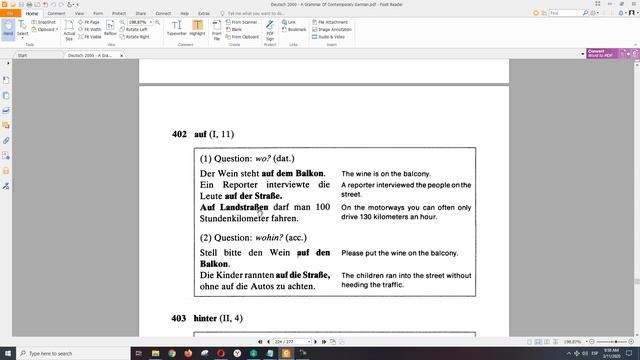Go to the next page

[316, 342]
